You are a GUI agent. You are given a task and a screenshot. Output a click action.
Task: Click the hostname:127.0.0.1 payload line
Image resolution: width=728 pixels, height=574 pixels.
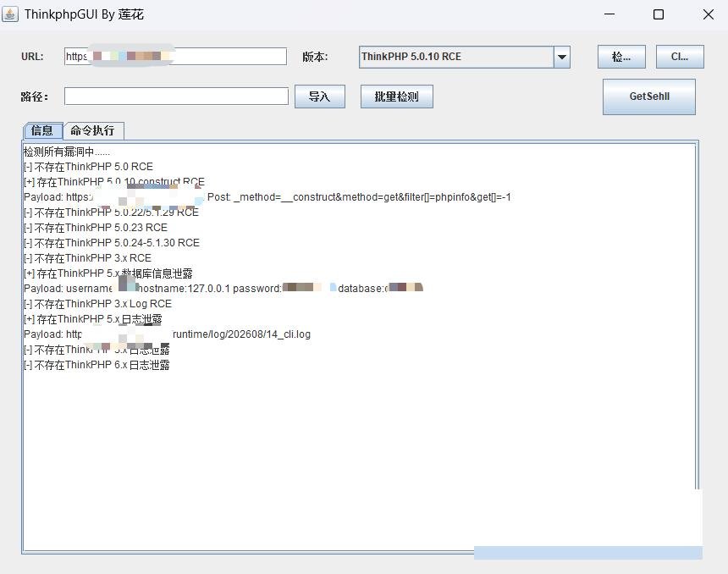(223, 289)
